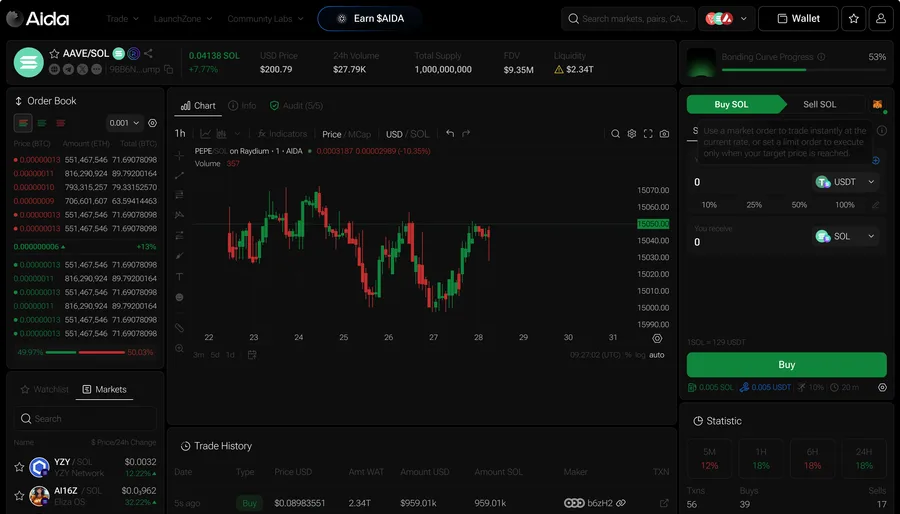Open the Trade menu dropdown

(122, 19)
